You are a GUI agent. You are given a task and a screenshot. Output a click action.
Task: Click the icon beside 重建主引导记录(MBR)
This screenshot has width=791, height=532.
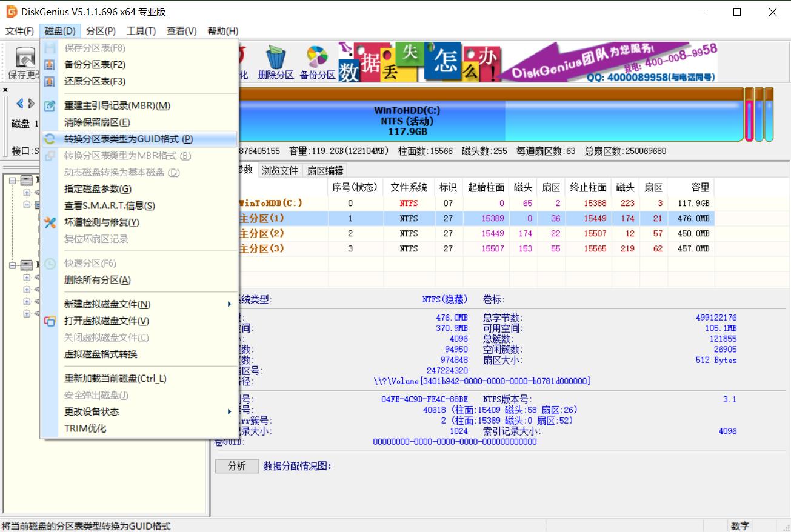50,105
